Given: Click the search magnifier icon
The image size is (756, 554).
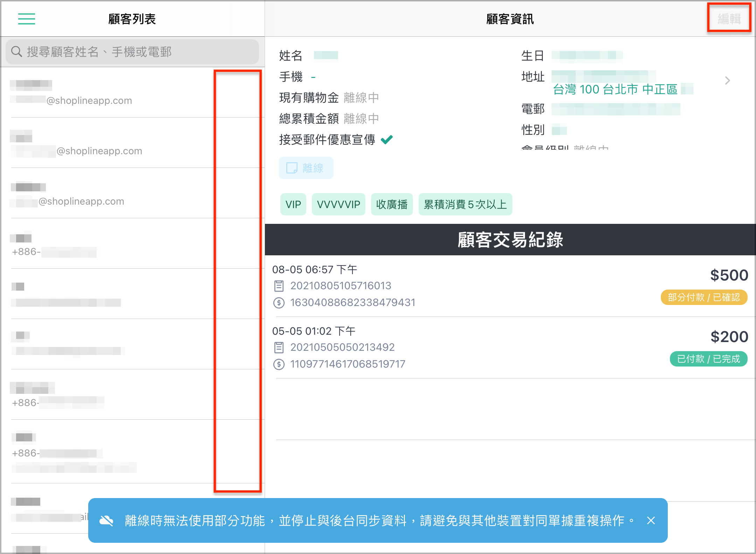Looking at the screenshot, I should 16,52.
